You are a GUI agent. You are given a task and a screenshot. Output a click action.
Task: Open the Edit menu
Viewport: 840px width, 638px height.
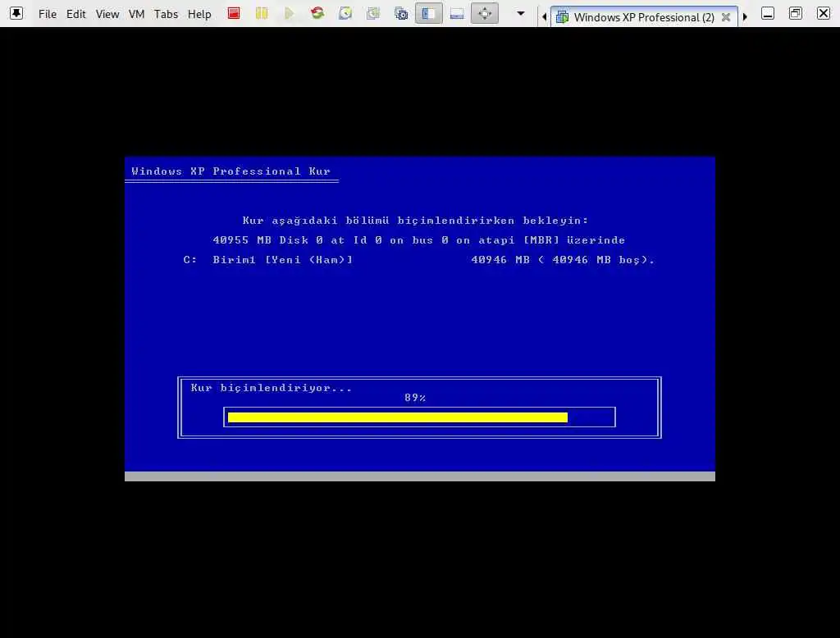[x=76, y=15]
